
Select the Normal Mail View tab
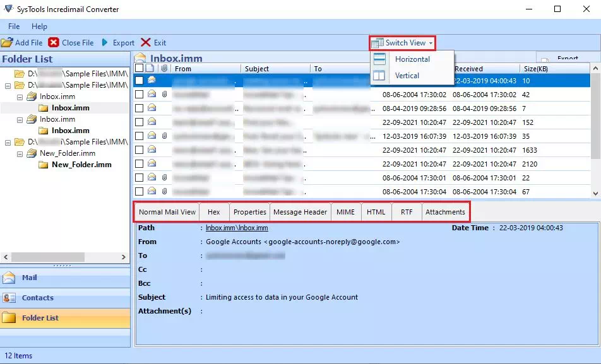[x=167, y=212]
